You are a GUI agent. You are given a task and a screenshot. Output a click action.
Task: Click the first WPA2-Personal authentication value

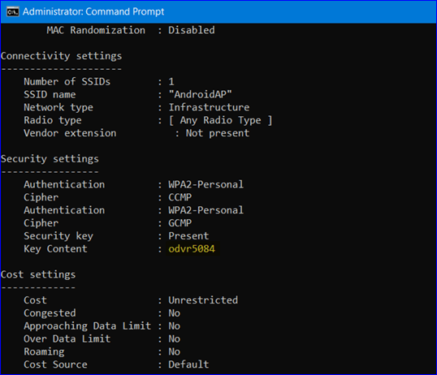(x=206, y=184)
